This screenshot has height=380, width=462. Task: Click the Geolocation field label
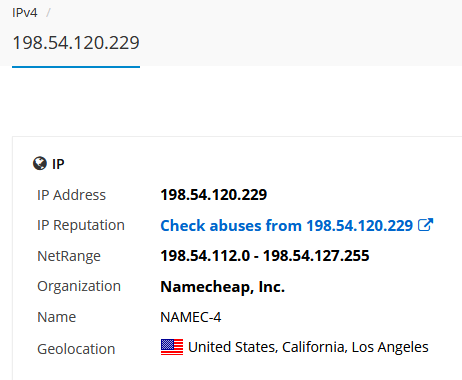pos(76,349)
